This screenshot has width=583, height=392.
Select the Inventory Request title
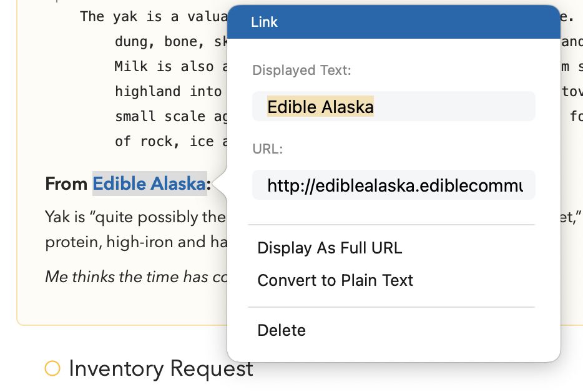(x=161, y=368)
